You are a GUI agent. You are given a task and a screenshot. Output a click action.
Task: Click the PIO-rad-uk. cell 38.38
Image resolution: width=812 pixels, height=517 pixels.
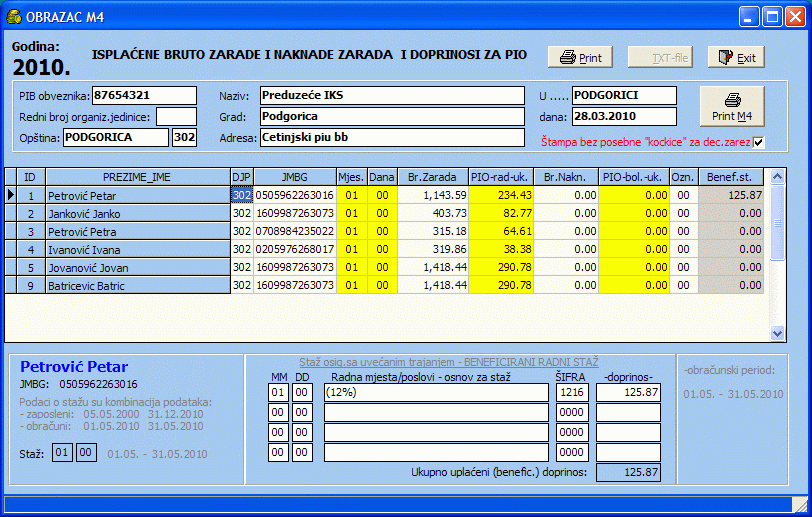[501, 250]
